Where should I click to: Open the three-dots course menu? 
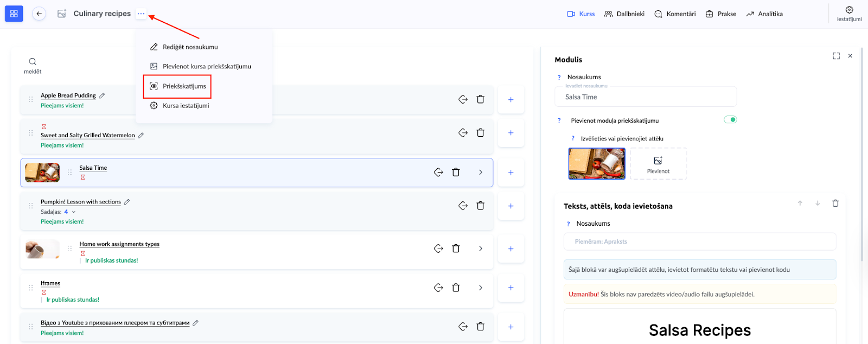(x=141, y=14)
